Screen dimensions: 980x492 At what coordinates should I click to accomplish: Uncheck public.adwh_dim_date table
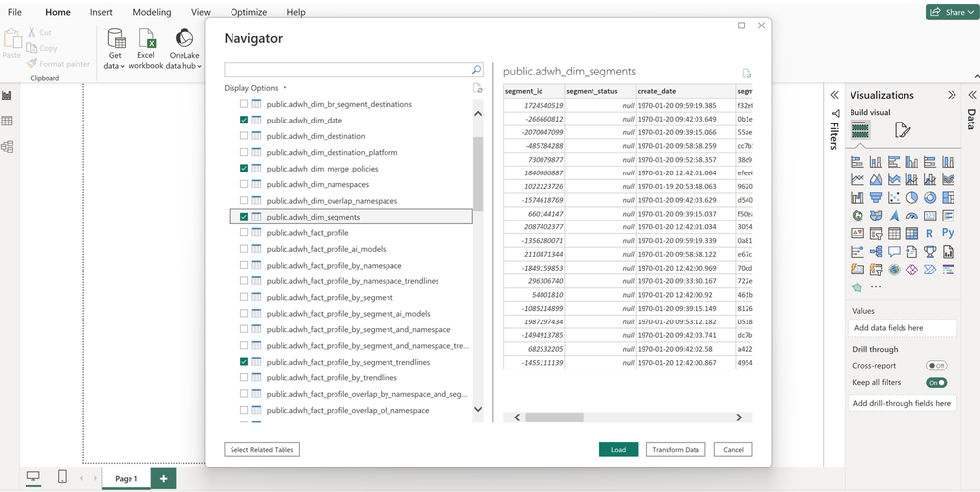point(244,120)
